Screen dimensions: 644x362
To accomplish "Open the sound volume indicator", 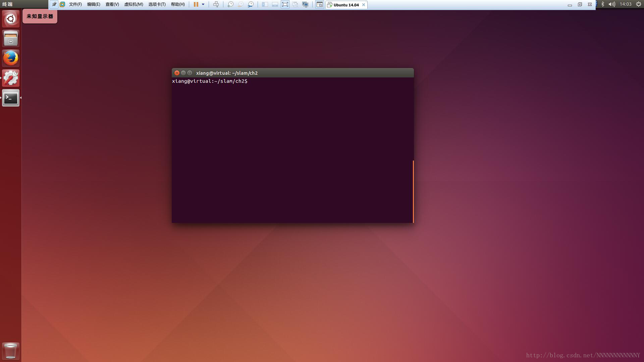I will coord(612,4).
